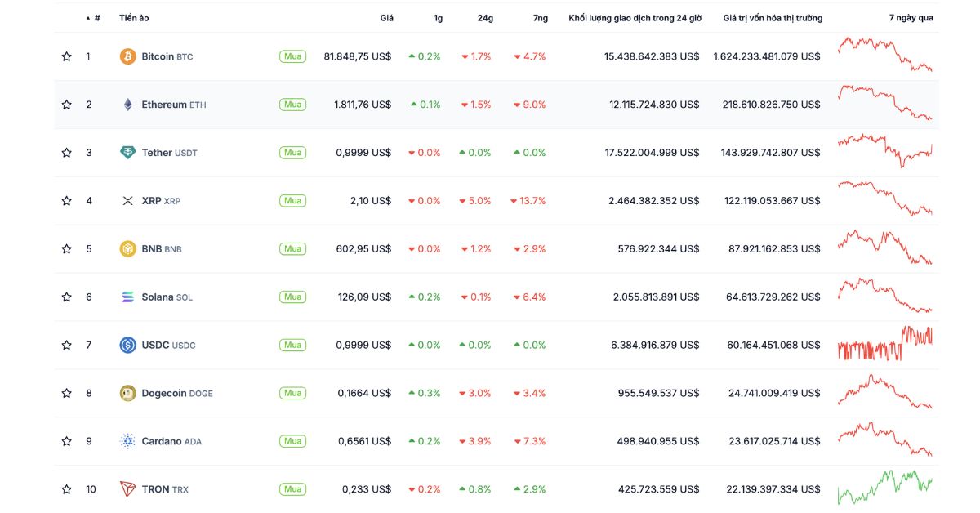Sort coins by the Giá price header

(x=386, y=18)
